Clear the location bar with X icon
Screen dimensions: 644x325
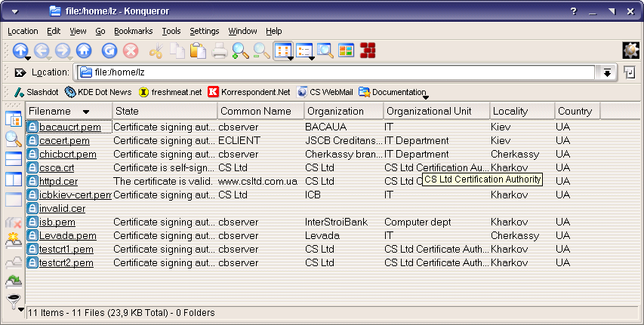(20, 72)
